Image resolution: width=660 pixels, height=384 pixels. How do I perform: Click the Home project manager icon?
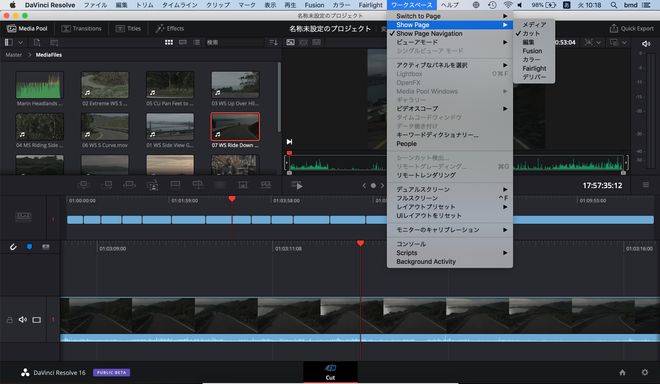623,372
